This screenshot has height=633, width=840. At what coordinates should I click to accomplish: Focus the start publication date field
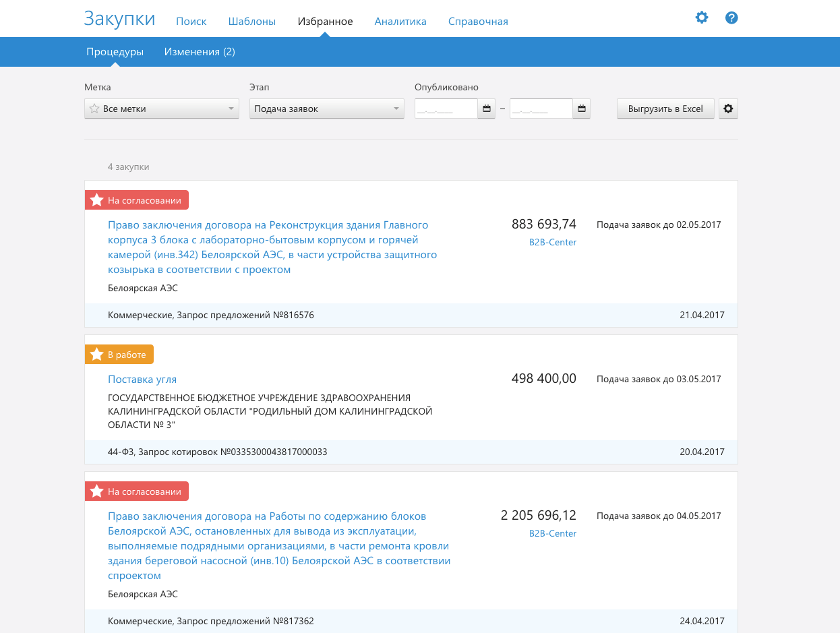tap(446, 109)
